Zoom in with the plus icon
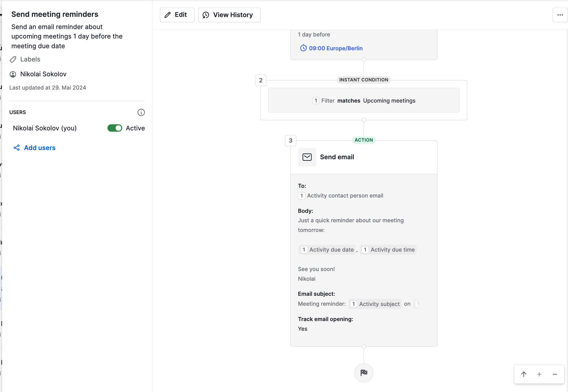The image size is (568, 392). (x=539, y=374)
